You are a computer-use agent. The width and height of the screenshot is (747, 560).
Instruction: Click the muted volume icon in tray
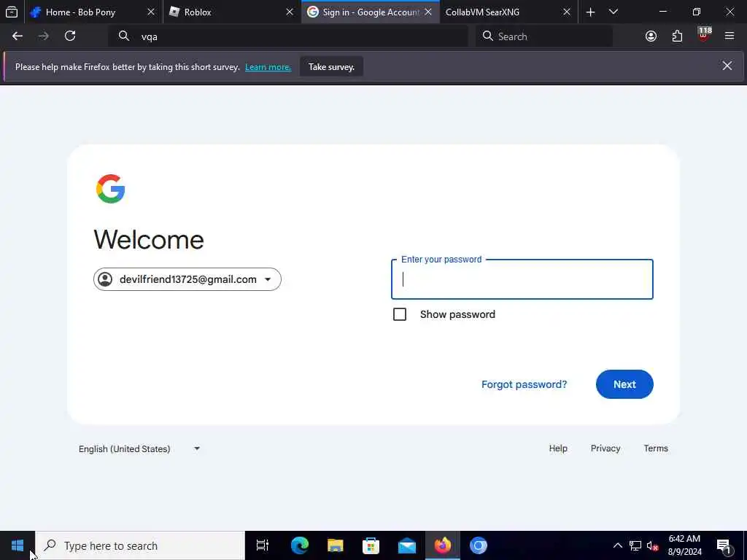coord(653,545)
